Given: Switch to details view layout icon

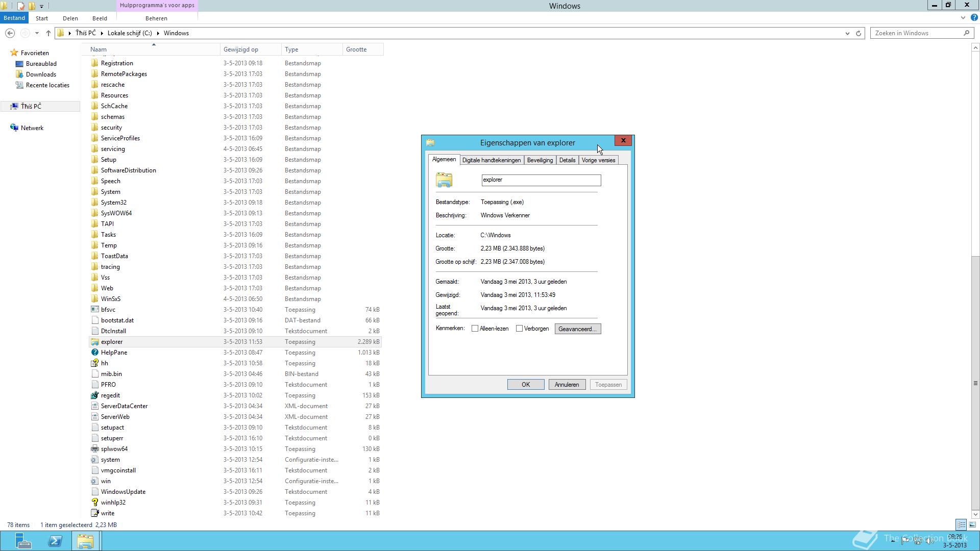Looking at the screenshot, I should coord(961,524).
